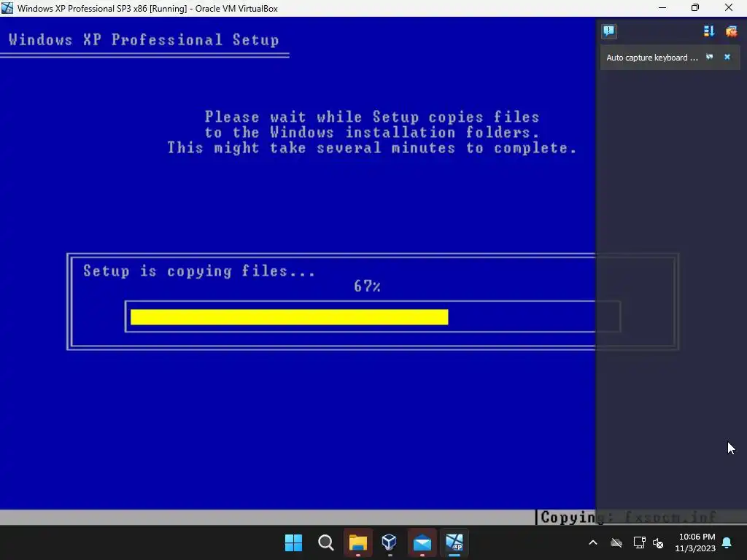Click the yellow file copying progress bar

(x=289, y=317)
